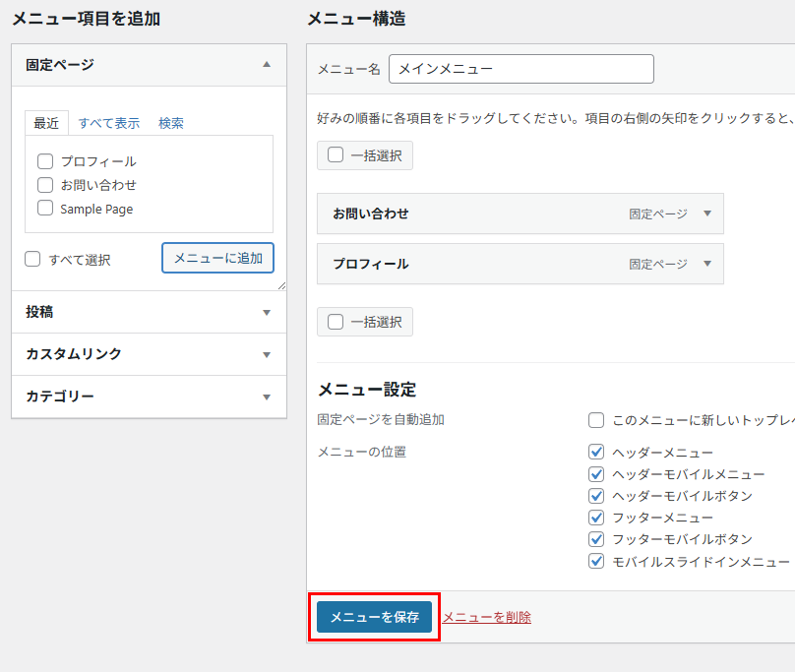Screen dimensions: 795x672
Task: Switch to the 検索 tab
Action: click(171, 123)
